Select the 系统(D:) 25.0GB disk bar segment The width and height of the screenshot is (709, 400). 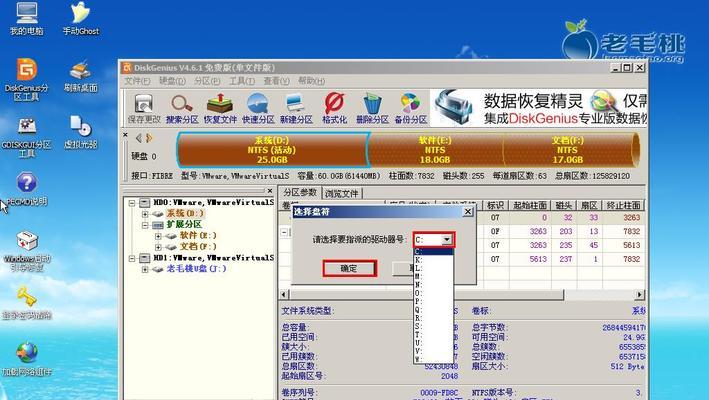[x=272, y=150]
